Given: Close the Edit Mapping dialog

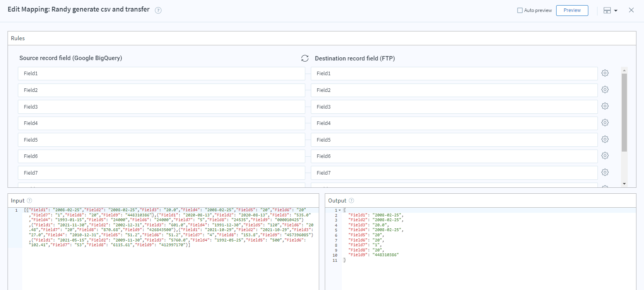Looking at the screenshot, I should click(x=631, y=10).
